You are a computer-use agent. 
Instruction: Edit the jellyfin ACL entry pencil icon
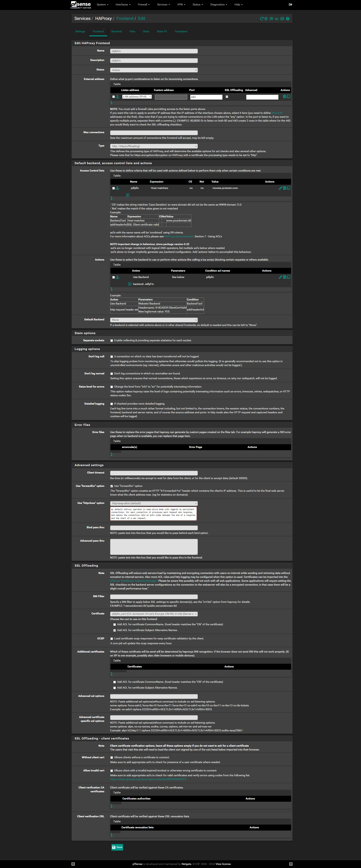tap(280, 188)
